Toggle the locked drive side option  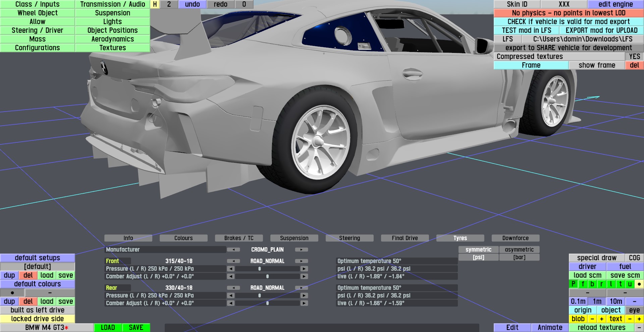click(38, 319)
